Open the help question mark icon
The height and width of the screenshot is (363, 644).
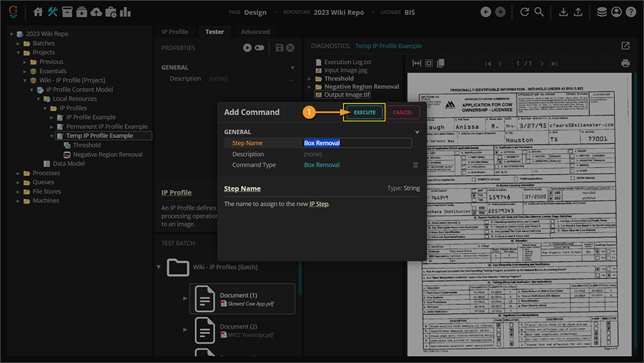pos(630,12)
